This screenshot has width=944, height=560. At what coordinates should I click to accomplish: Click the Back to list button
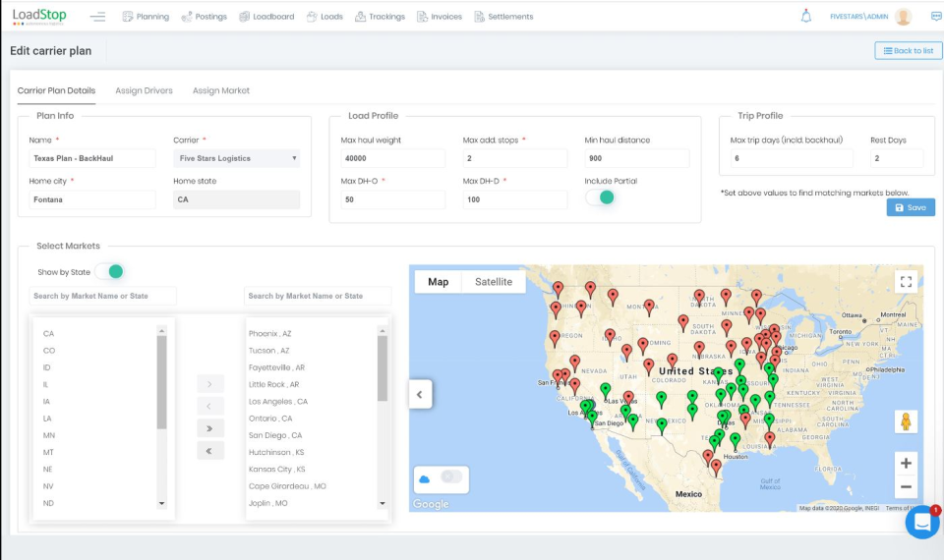[908, 50]
